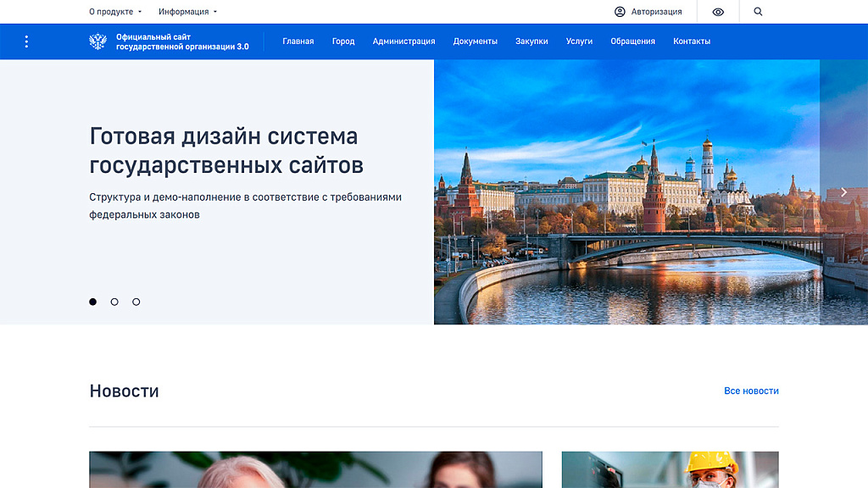Screen dimensions: 868x488
Task: Open the Контакты page
Action: (x=692, y=42)
